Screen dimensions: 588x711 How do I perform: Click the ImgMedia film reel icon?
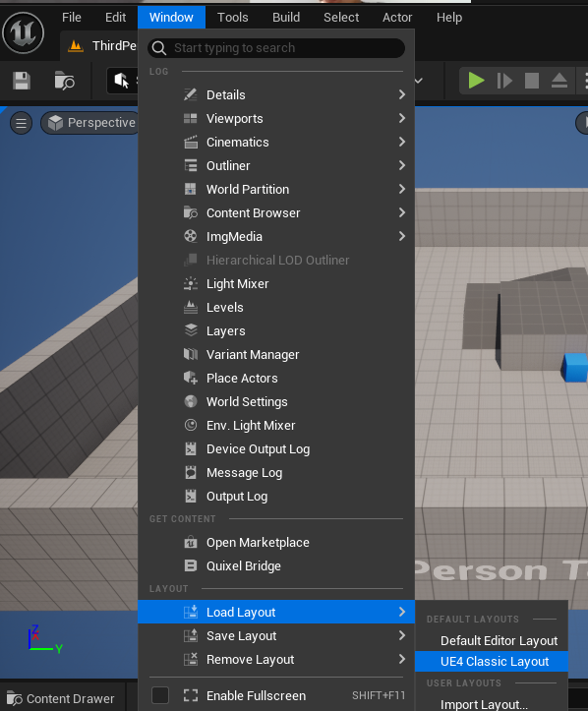coord(191,236)
